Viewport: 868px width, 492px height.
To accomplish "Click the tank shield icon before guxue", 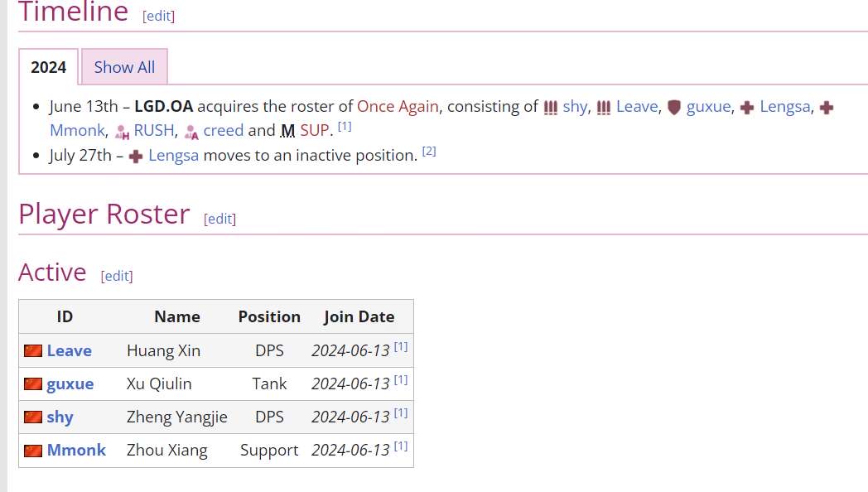I will coord(673,108).
